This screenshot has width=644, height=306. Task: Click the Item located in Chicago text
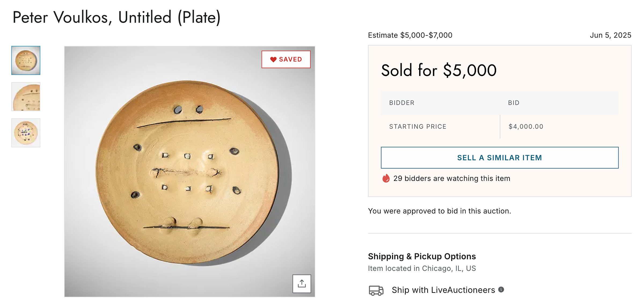[x=422, y=268]
